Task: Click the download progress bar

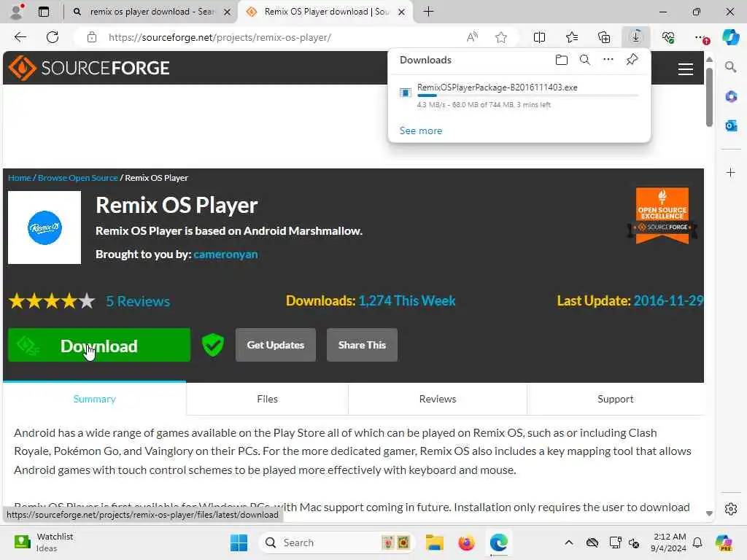Action: pos(527,96)
